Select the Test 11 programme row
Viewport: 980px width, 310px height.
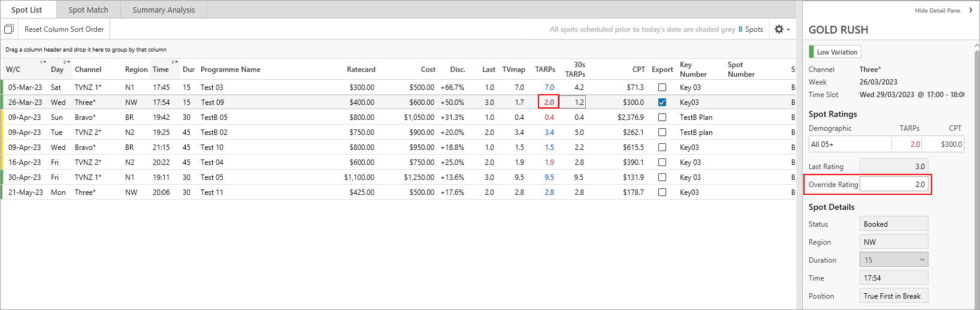tap(399, 192)
